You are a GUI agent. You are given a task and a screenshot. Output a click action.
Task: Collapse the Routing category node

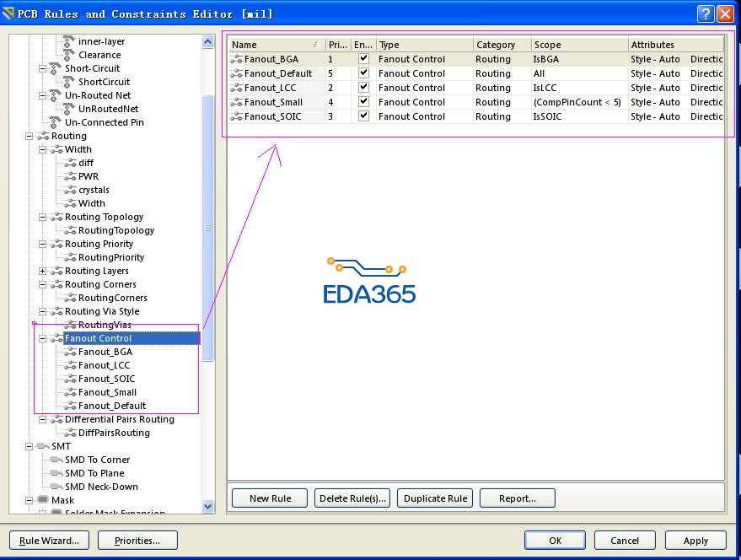(29, 137)
